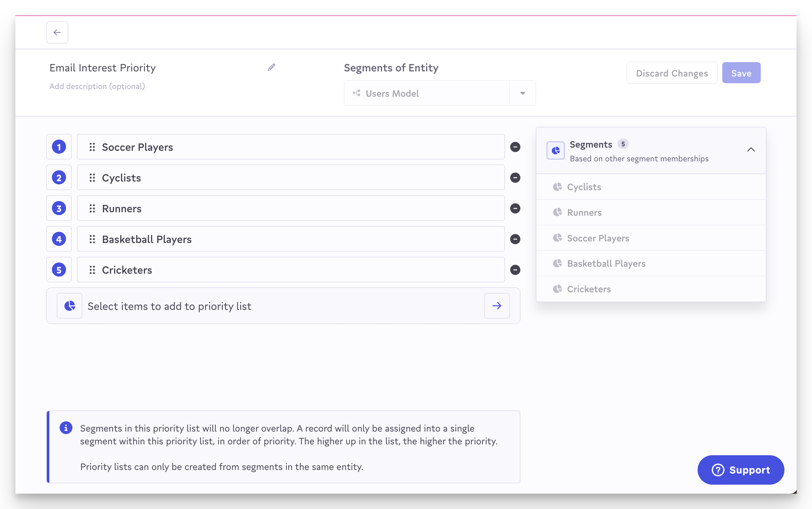Collapse the Segments panel chevron
The height and width of the screenshot is (509, 812).
tap(751, 149)
